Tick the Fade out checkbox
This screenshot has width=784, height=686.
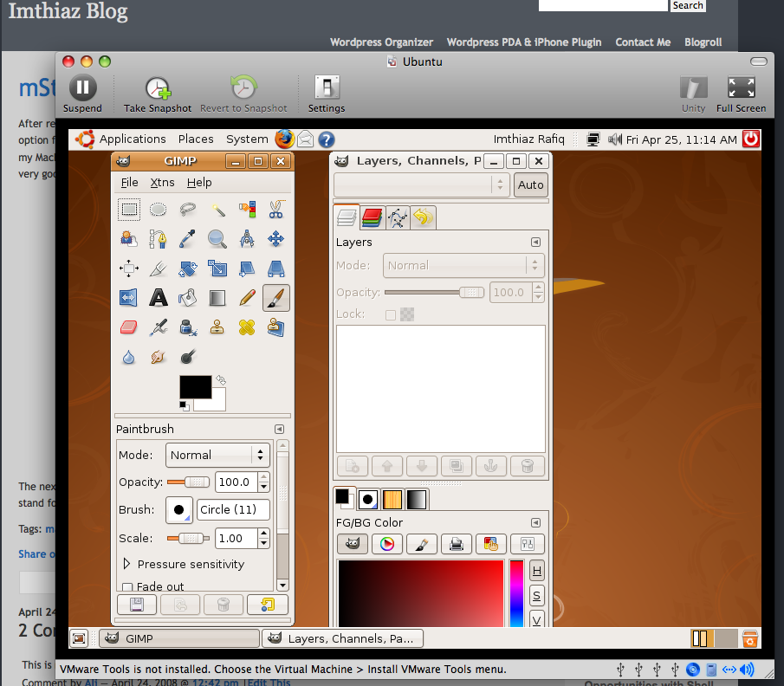127,587
